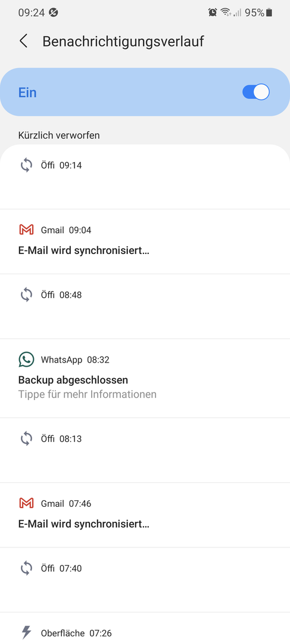The width and height of the screenshot is (290, 644).
Task: Tap the Oberfläche lightning bolt icon
Action: 26,633
